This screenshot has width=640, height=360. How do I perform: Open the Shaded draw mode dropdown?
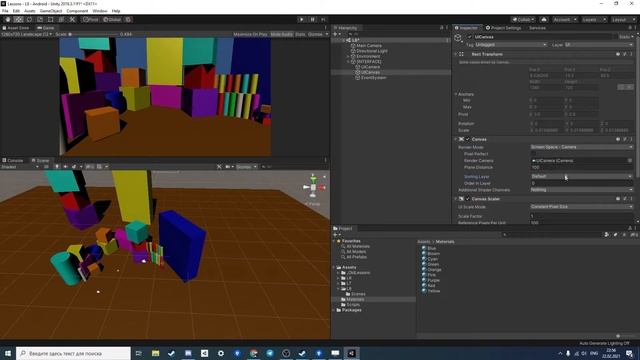point(20,167)
